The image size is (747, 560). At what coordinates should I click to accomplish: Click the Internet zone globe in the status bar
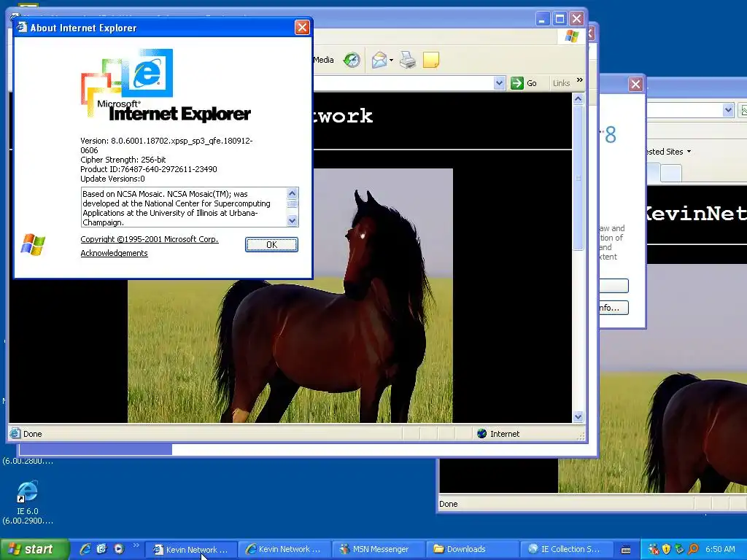(x=481, y=433)
